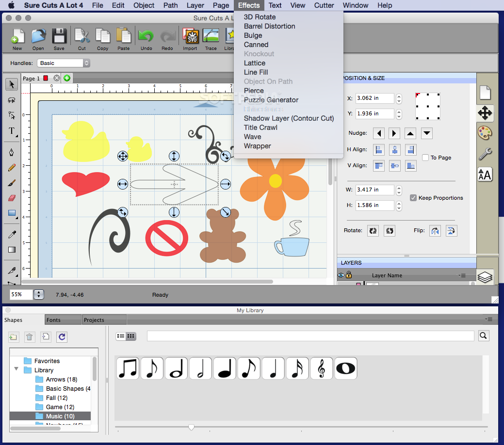Open the wrench settings panel

click(x=485, y=154)
